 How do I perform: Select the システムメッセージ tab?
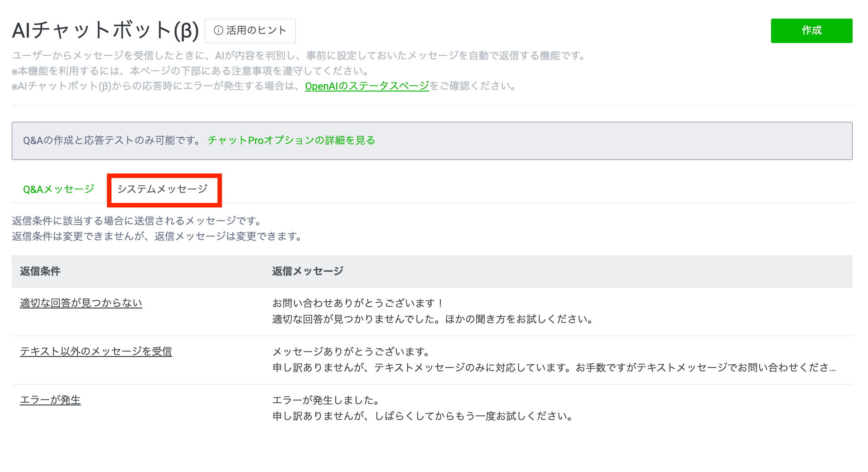[x=163, y=189]
